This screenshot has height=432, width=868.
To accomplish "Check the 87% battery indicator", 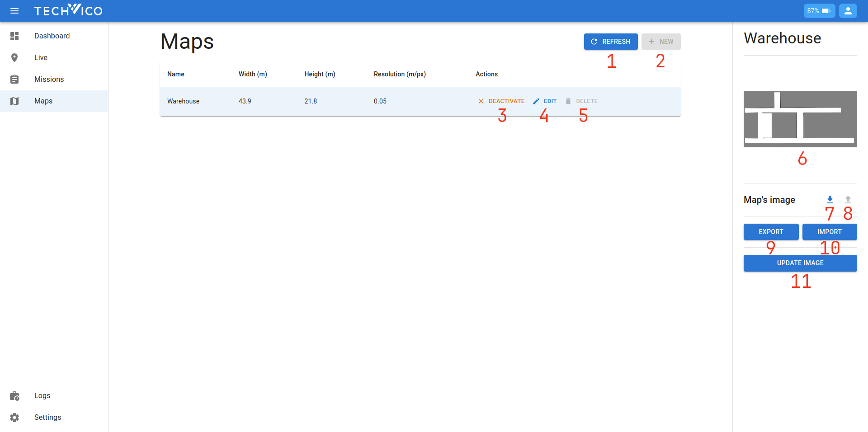I will [819, 11].
